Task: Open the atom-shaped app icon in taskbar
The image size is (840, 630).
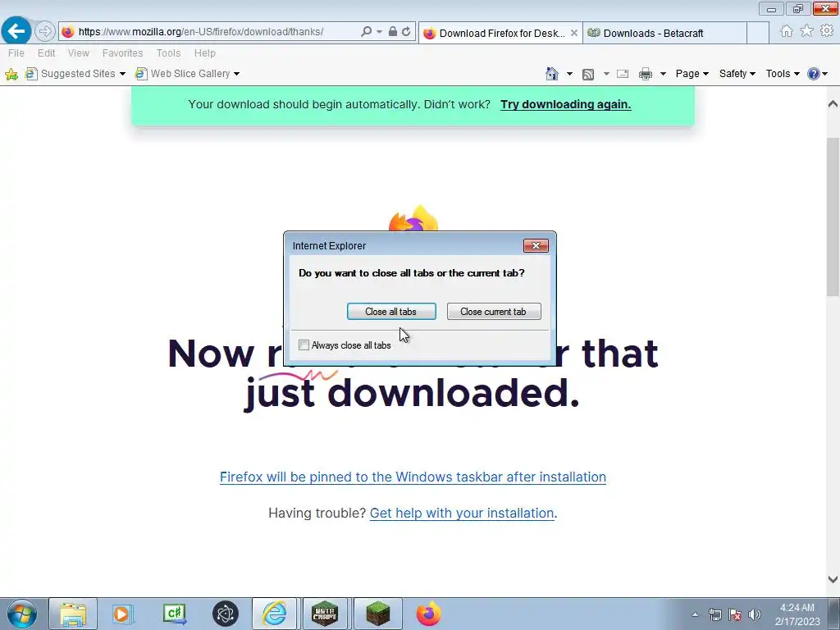Action: tap(225, 614)
